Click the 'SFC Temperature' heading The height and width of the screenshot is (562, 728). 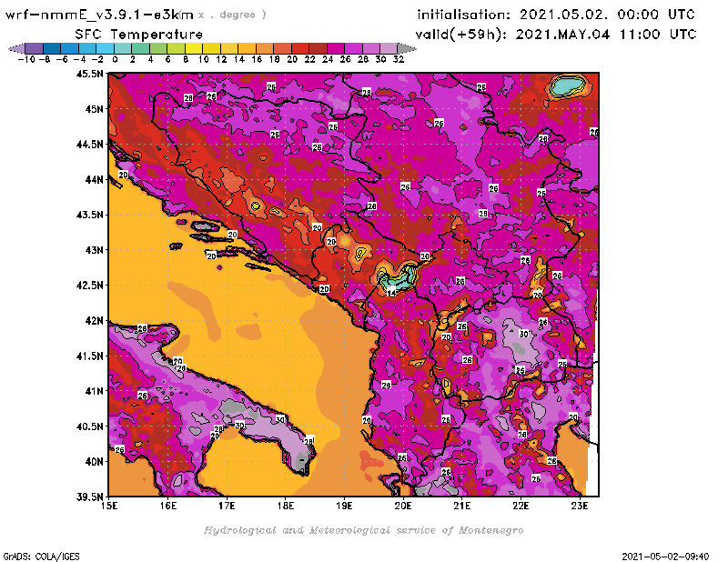[139, 35]
